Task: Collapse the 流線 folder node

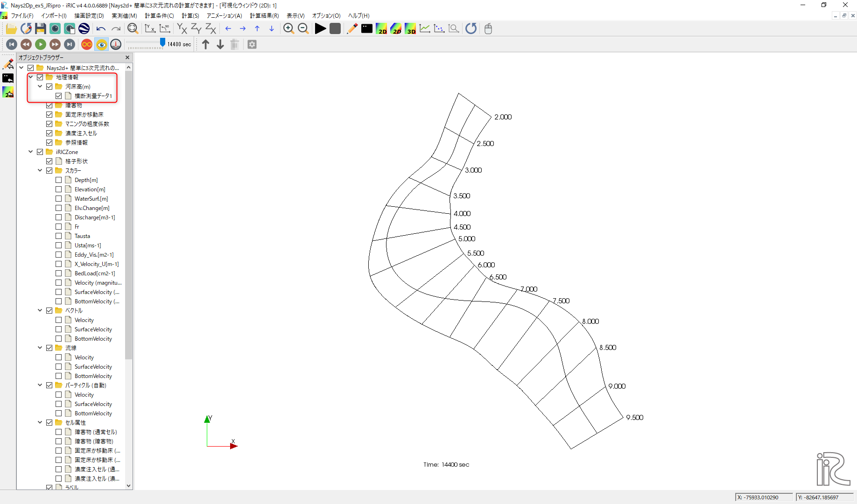Action: tap(40, 348)
